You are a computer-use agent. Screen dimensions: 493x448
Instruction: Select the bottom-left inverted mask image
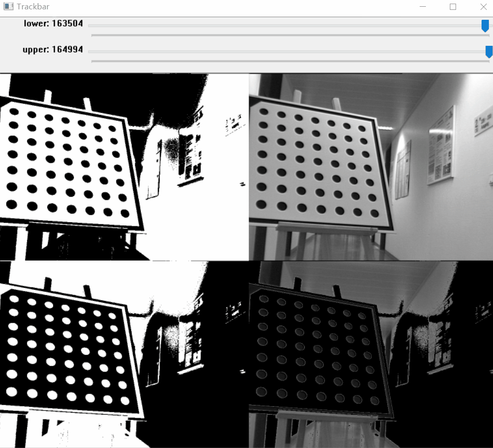[x=125, y=354]
